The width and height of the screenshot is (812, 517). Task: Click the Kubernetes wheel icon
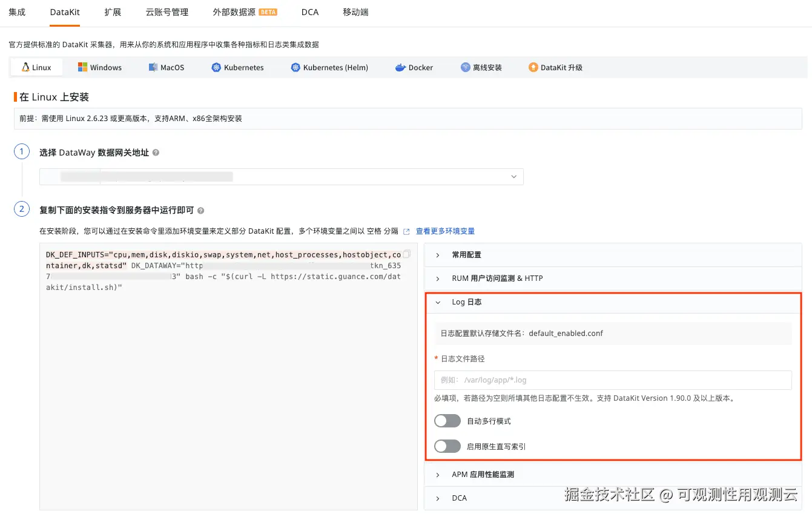click(216, 67)
